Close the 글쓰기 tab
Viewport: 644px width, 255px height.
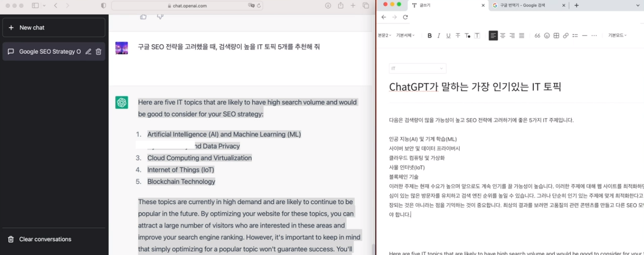pos(483,5)
